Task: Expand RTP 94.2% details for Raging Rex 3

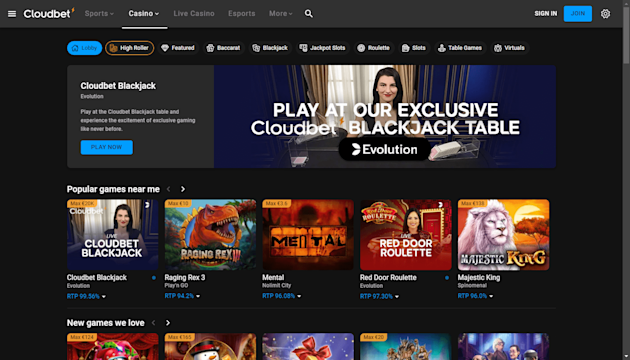Action: (x=182, y=296)
